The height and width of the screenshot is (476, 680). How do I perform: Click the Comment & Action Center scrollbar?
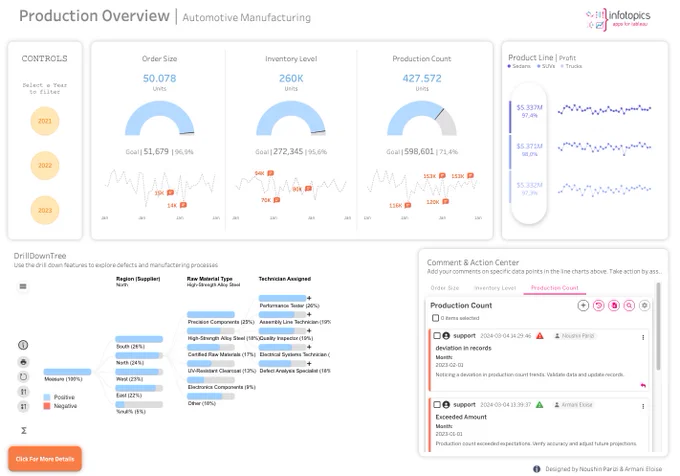658,326
